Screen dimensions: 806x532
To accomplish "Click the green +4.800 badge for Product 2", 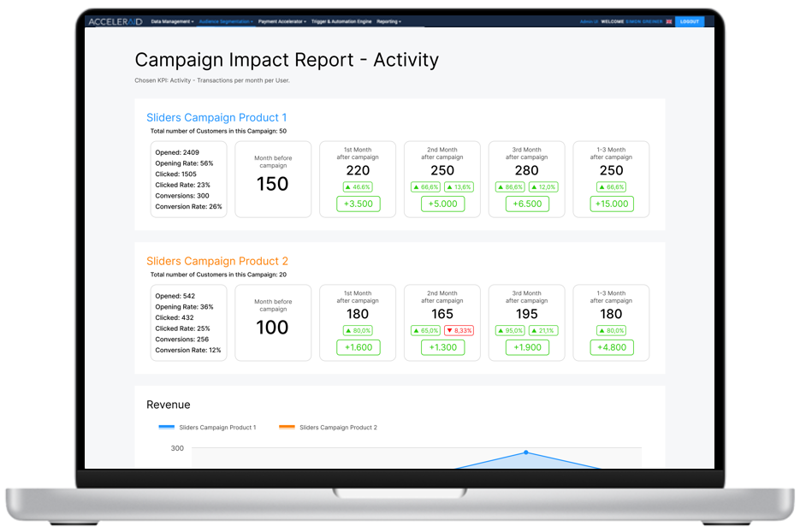I will (x=611, y=347).
